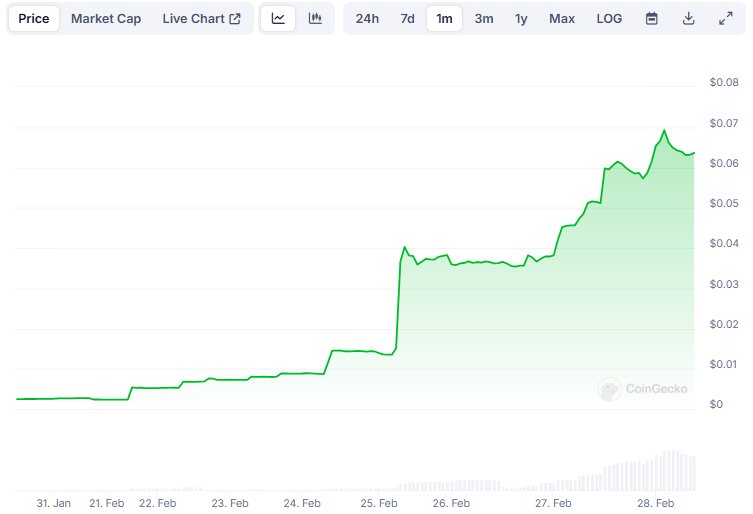This screenshot has width=753, height=514.
Task: Switch to candlestick chart icon
Action: (x=315, y=19)
